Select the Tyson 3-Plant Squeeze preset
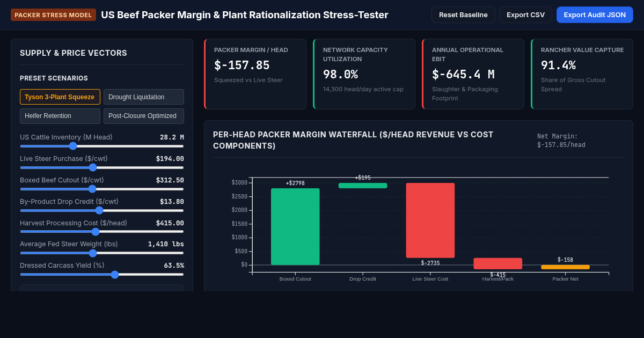The height and width of the screenshot is (338, 644). pos(60,97)
